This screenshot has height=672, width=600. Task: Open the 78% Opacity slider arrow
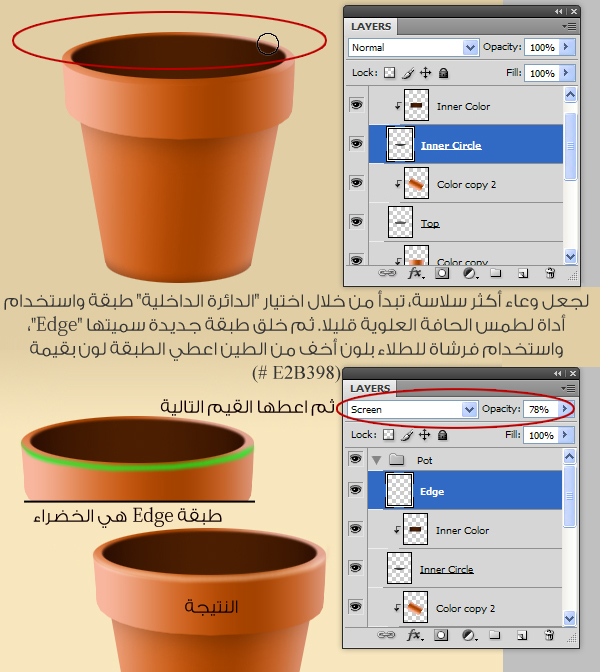point(568,409)
